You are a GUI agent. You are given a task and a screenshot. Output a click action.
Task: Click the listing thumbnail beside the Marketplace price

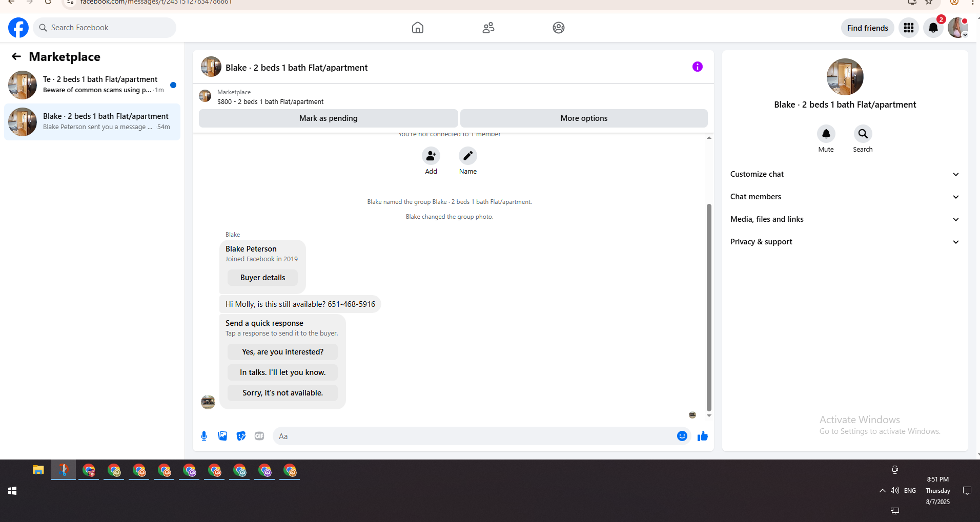point(205,96)
